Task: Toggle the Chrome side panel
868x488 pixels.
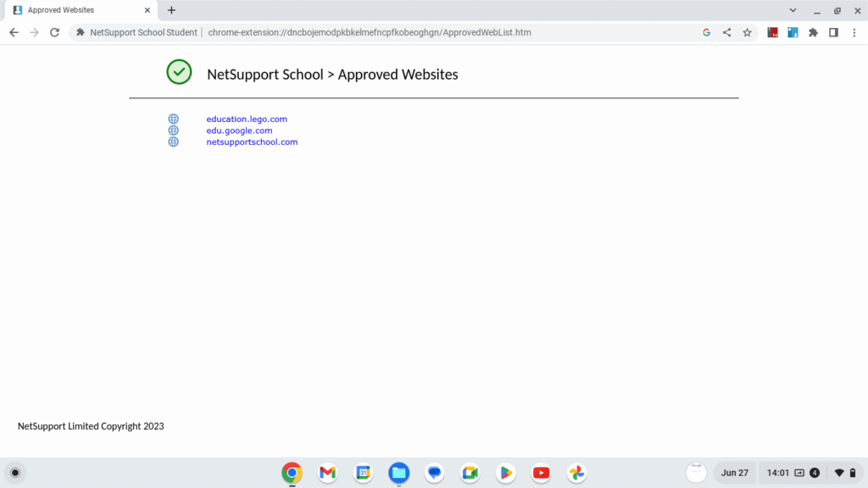Action: pos(834,33)
